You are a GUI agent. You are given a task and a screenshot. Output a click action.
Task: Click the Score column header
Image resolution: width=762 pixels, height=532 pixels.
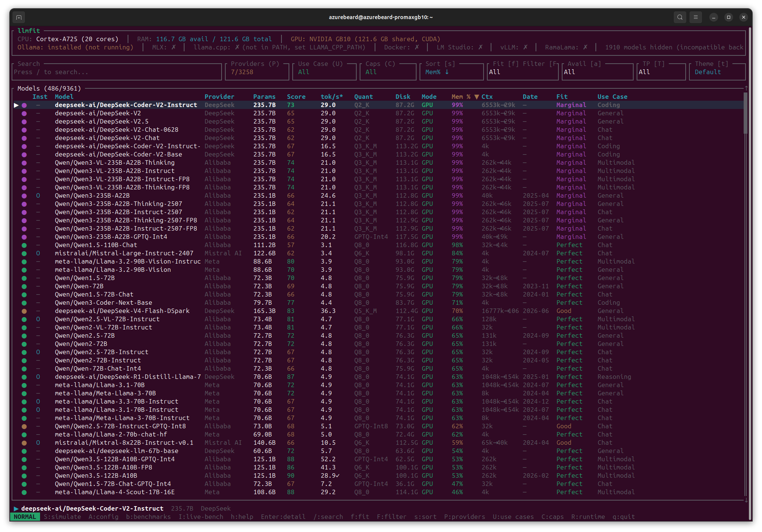(296, 97)
